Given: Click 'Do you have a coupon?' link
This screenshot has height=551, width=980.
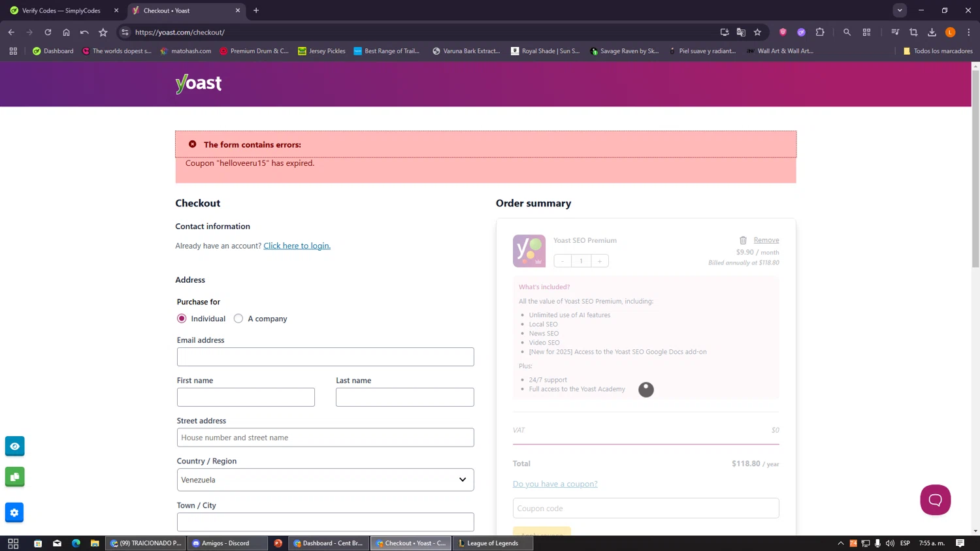Looking at the screenshot, I should click(555, 484).
